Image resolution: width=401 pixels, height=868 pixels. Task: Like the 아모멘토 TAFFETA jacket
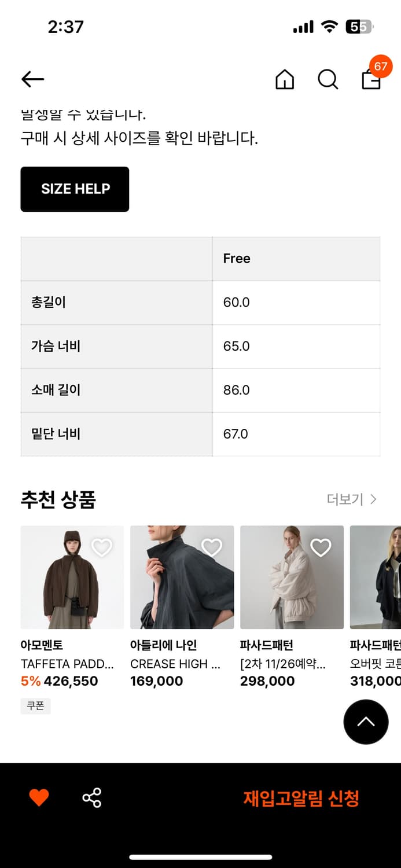pyautogui.click(x=102, y=547)
